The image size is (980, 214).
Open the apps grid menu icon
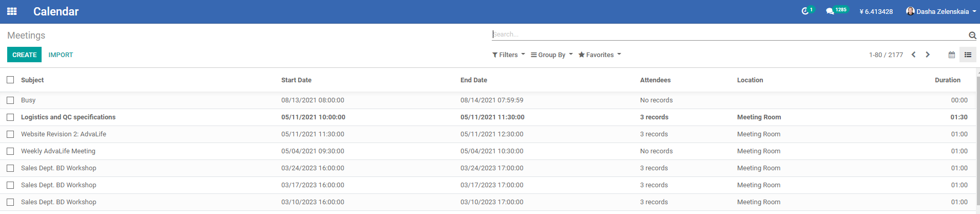point(12,11)
